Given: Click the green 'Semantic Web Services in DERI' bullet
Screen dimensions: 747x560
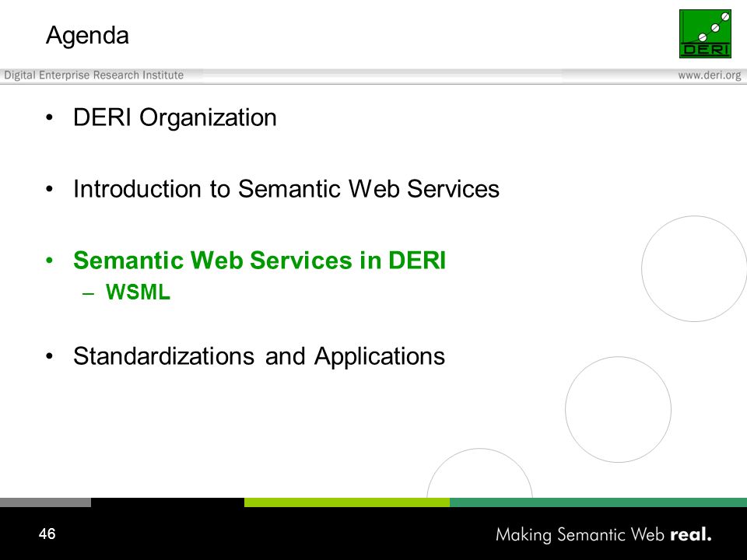Looking at the screenshot, I should coord(259,260).
